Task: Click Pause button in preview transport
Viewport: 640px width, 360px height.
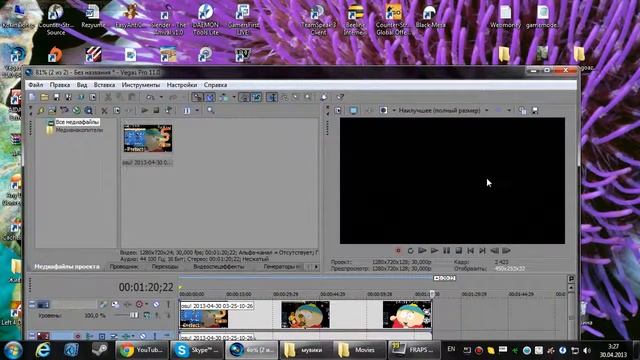Action: click(x=447, y=251)
